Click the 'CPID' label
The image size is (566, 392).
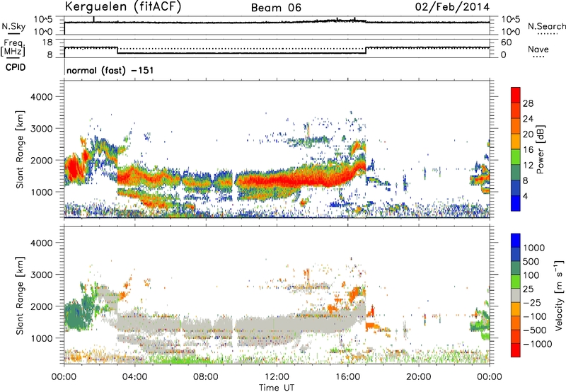(16, 67)
